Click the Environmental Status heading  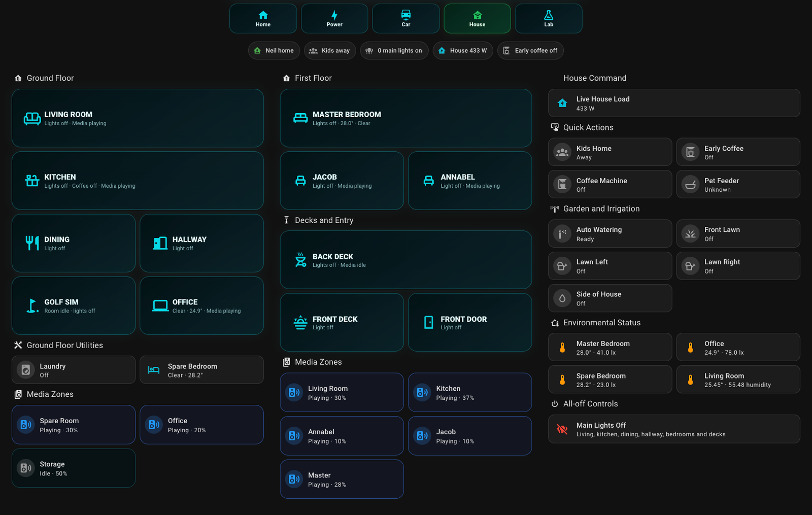[602, 323]
